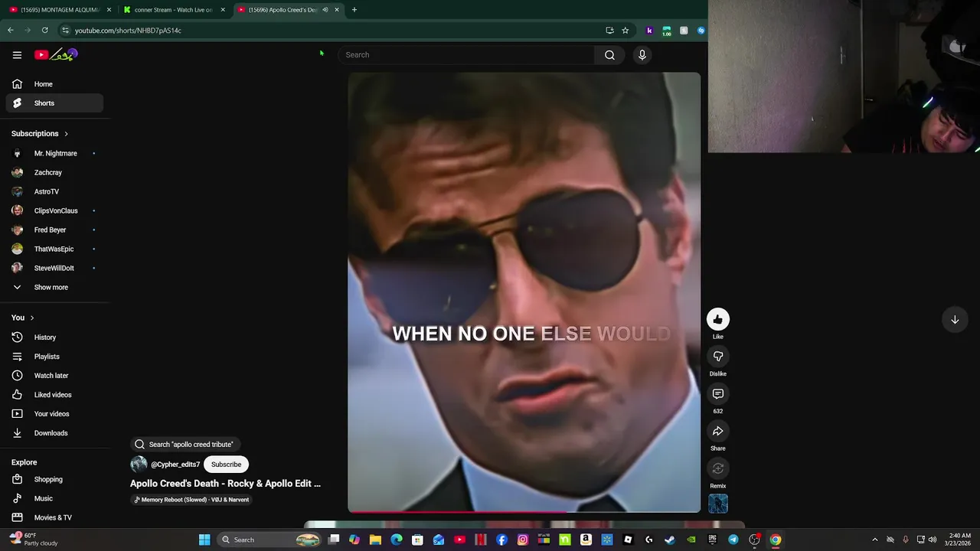Open a new browser tab
The height and width of the screenshot is (551, 980).
point(354,10)
